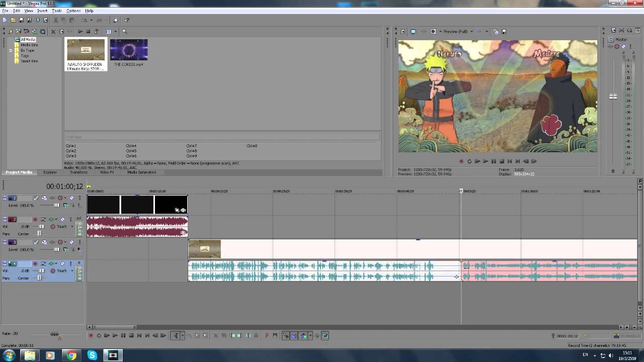Image resolution: width=644 pixels, height=362 pixels.
Task: Select the Normal Edit Tool in the transport toolbar
Action: [x=176, y=335]
